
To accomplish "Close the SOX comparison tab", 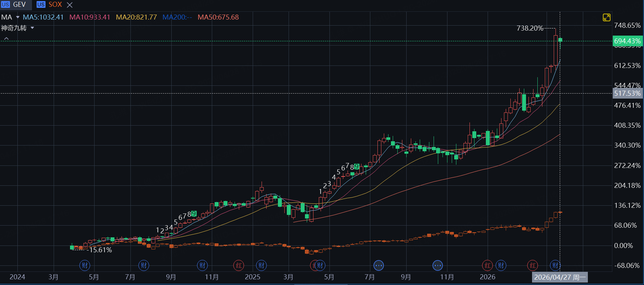I will coord(70,5).
